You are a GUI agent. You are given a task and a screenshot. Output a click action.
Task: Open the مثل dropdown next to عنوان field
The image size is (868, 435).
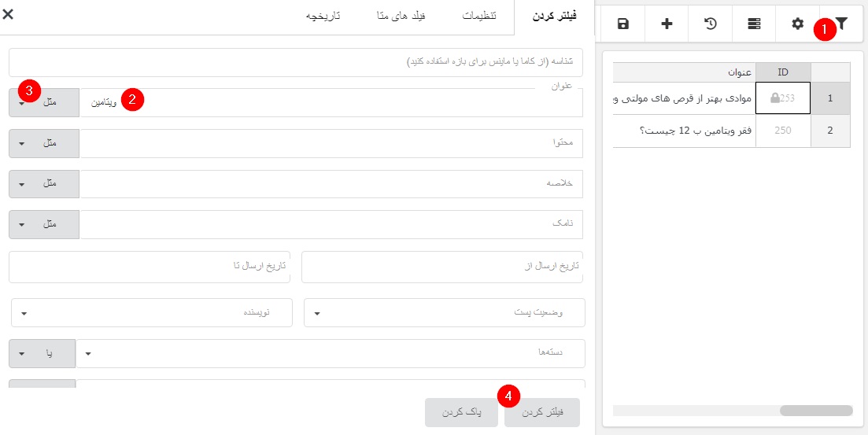pos(43,103)
